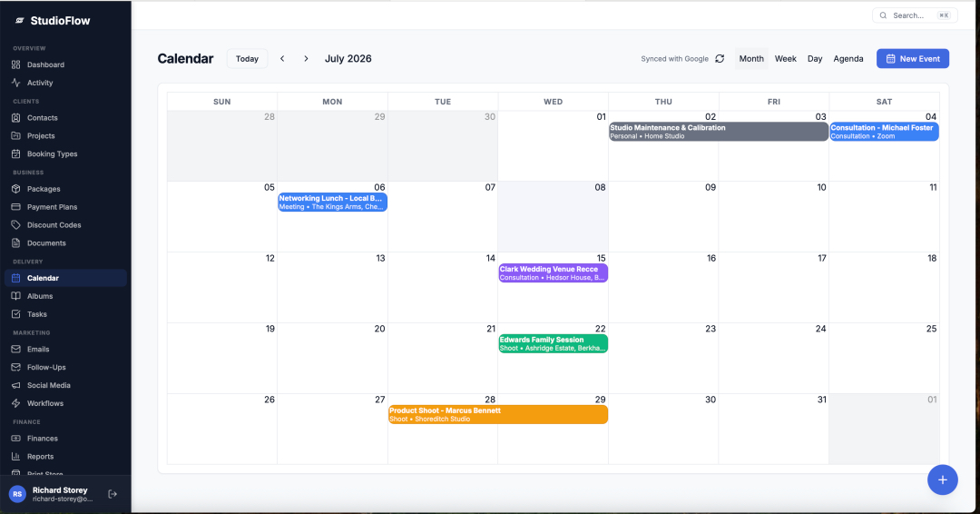Open Documents via its file icon
Viewport: 980px width, 514px height.
point(16,243)
